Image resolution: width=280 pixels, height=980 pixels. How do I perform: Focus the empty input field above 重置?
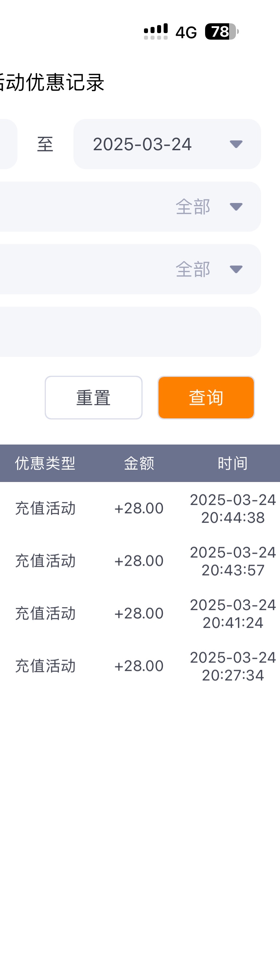(129, 331)
